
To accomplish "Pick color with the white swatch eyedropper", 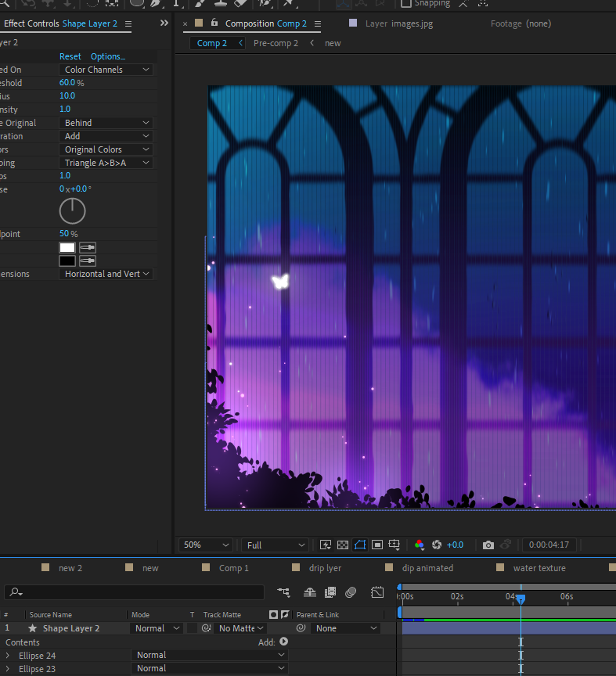I will pos(88,247).
